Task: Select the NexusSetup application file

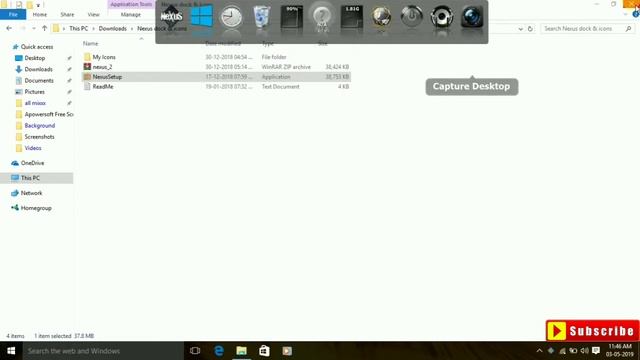Action: [x=107, y=77]
